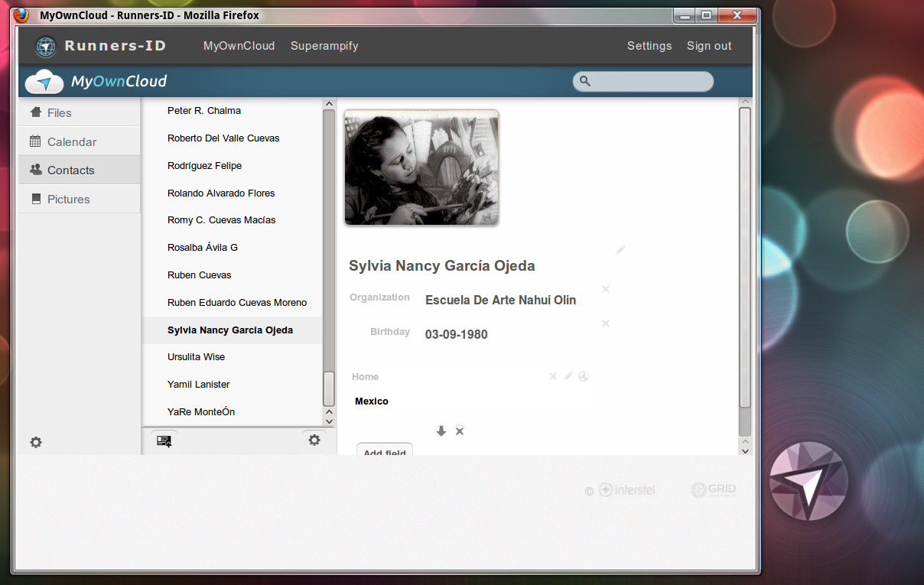The width and height of the screenshot is (924, 585).
Task: Open the Files section
Action: (x=80, y=112)
